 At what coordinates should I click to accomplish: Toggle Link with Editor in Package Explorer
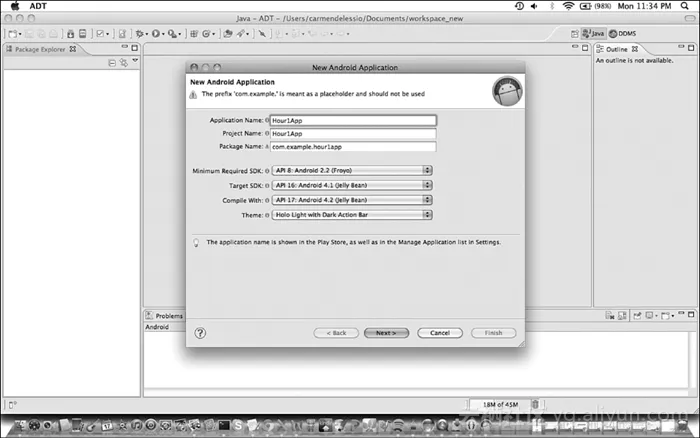[123, 63]
